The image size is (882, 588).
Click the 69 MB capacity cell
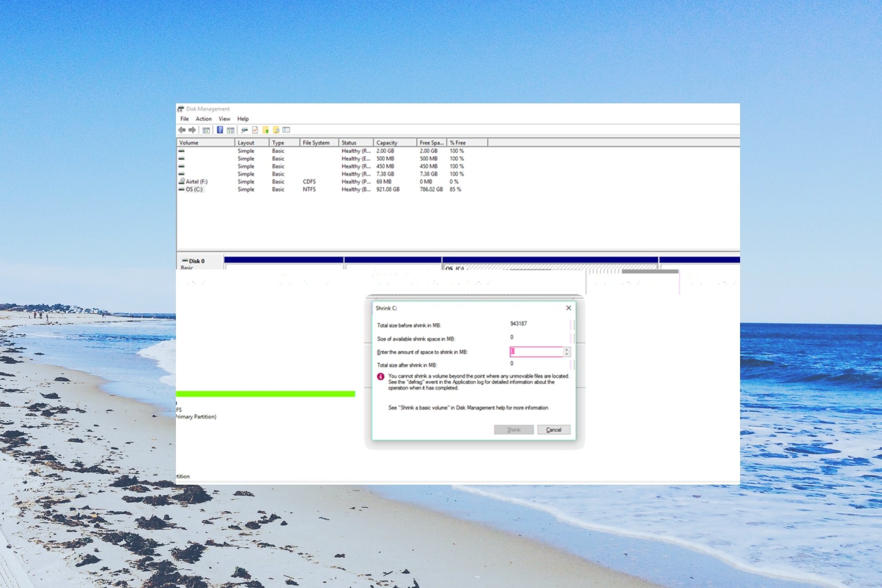[x=384, y=181]
